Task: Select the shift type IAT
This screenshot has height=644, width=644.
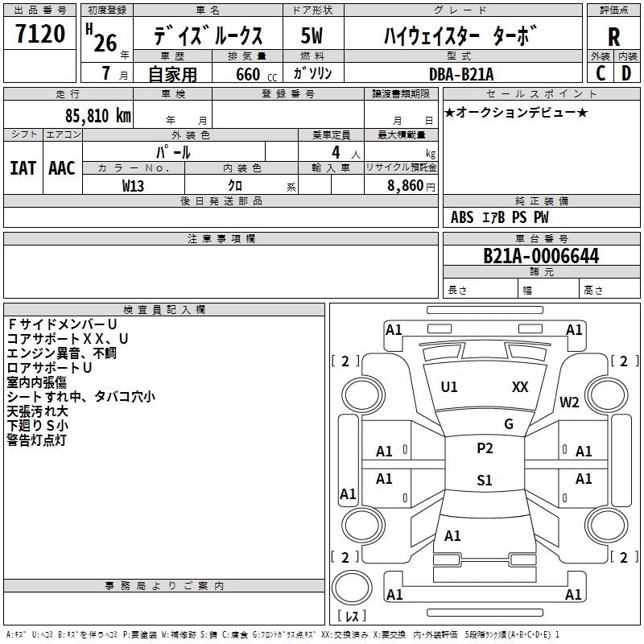Action: (23, 168)
